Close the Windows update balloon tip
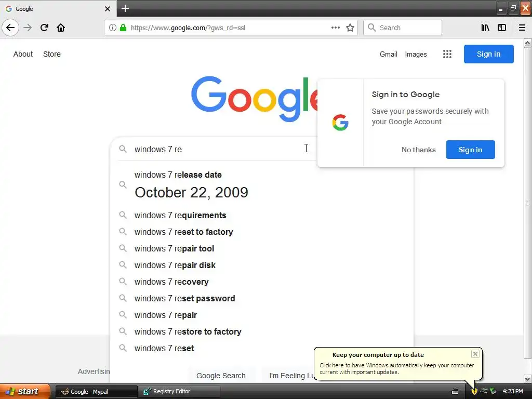The image size is (532, 399). (x=475, y=354)
